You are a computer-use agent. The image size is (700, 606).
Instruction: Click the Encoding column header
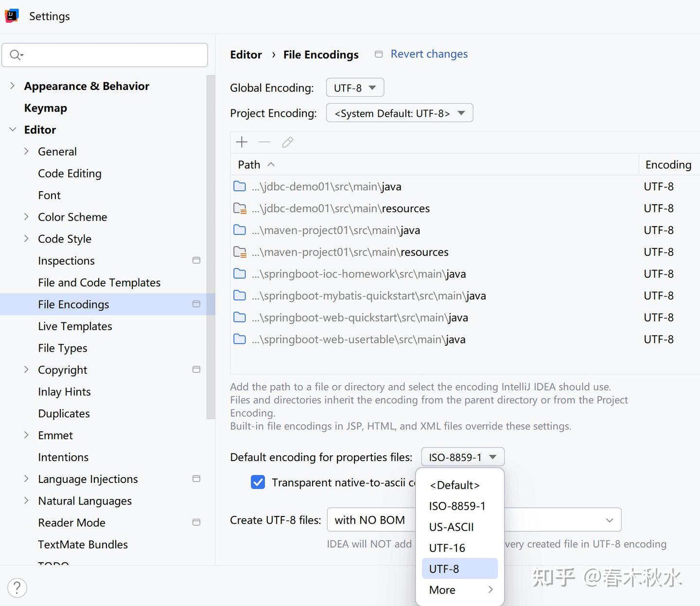(x=669, y=164)
